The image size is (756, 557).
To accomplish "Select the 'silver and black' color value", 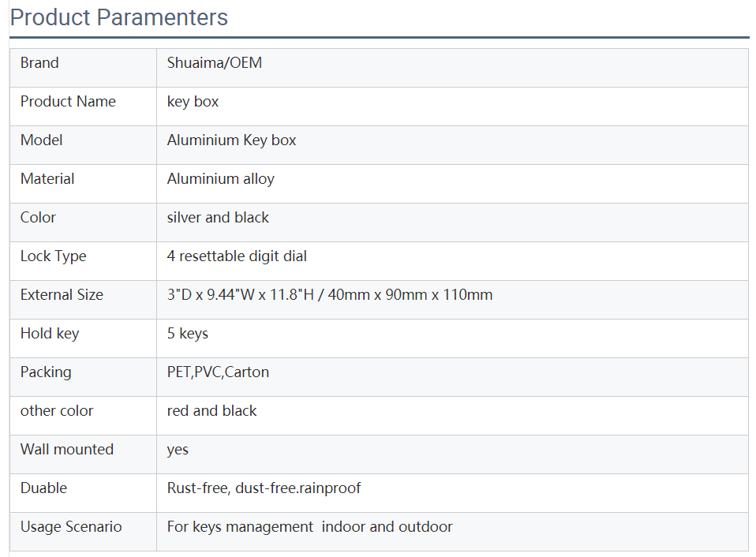I will 218,218.
